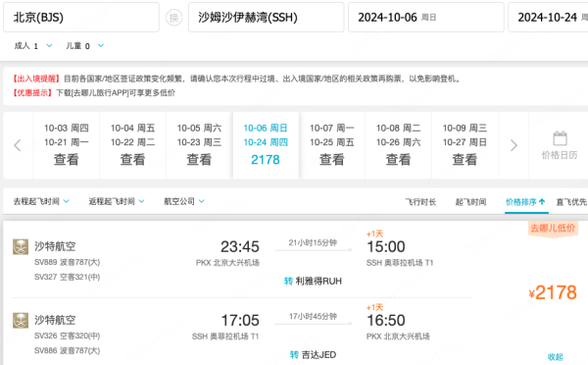
Task: Click 21小时15分钟 duration label
Action: point(313,243)
